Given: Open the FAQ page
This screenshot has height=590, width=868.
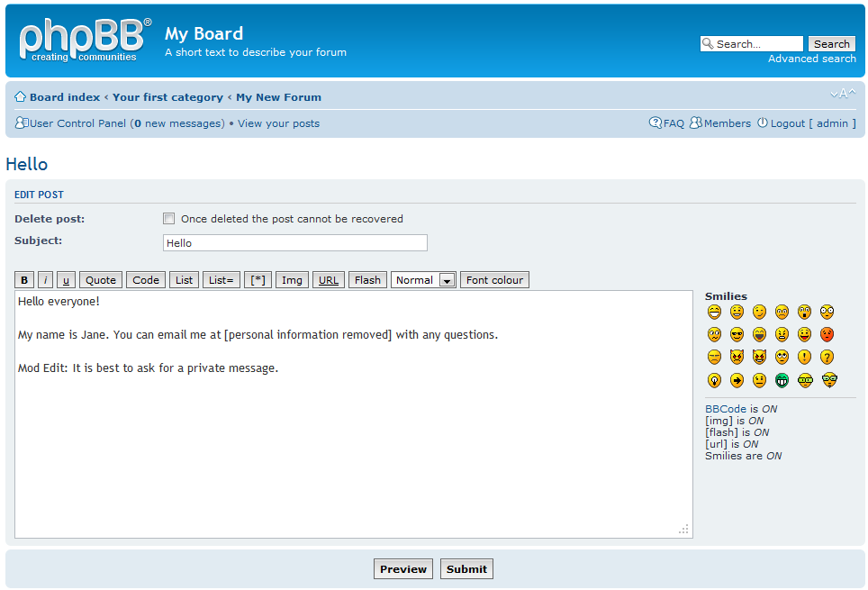Looking at the screenshot, I should pos(674,123).
